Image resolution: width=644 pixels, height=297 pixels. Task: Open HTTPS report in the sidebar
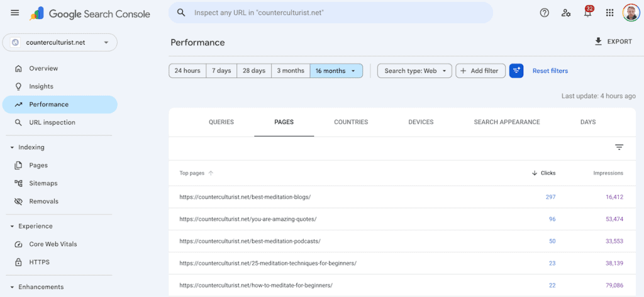[60, 262]
